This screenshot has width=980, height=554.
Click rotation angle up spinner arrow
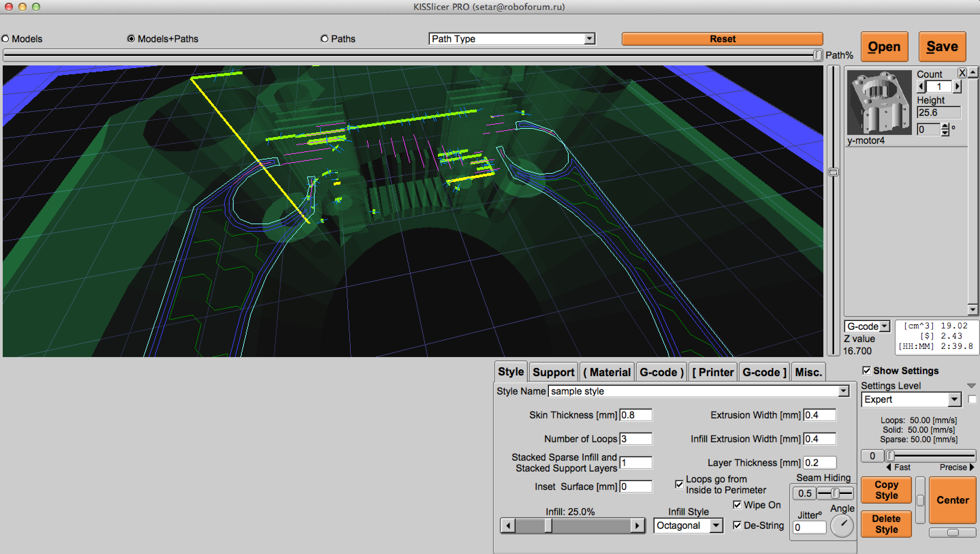point(945,126)
